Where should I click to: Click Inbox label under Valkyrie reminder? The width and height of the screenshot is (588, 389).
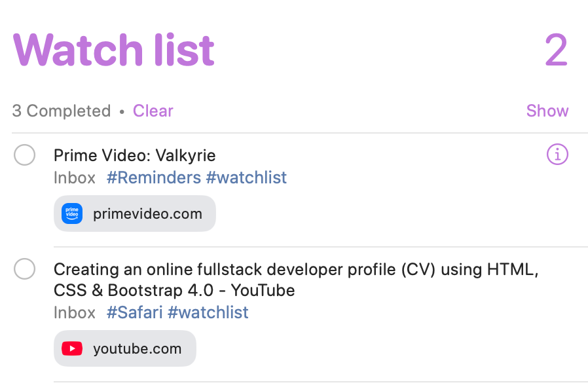[75, 177]
